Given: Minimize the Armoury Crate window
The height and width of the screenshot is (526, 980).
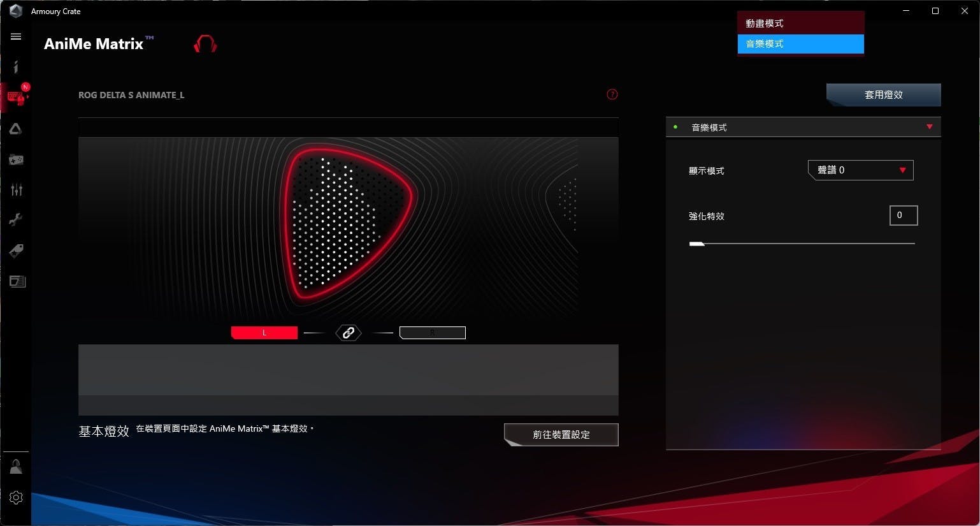Looking at the screenshot, I should click(x=906, y=11).
